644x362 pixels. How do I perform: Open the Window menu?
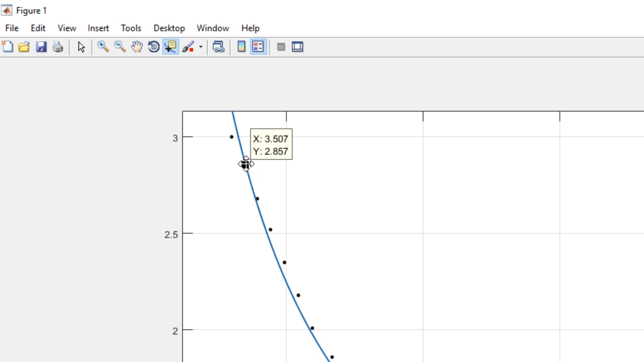point(213,28)
